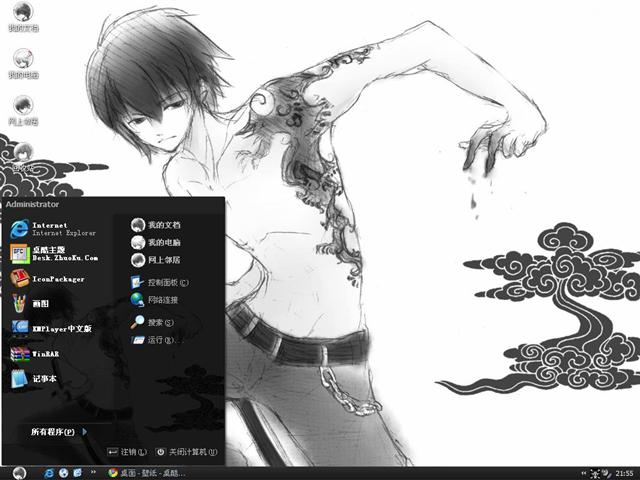Launch 桌酷主题 Desk.ZhuoKu.Com entry
640x480 pixels.
(x=55, y=253)
